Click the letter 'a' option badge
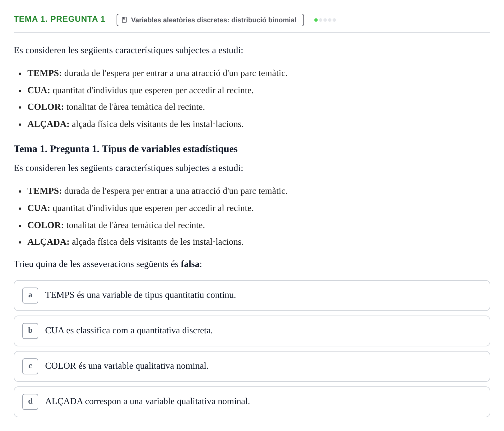This screenshot has height=431, width=504. pos(30,295)
